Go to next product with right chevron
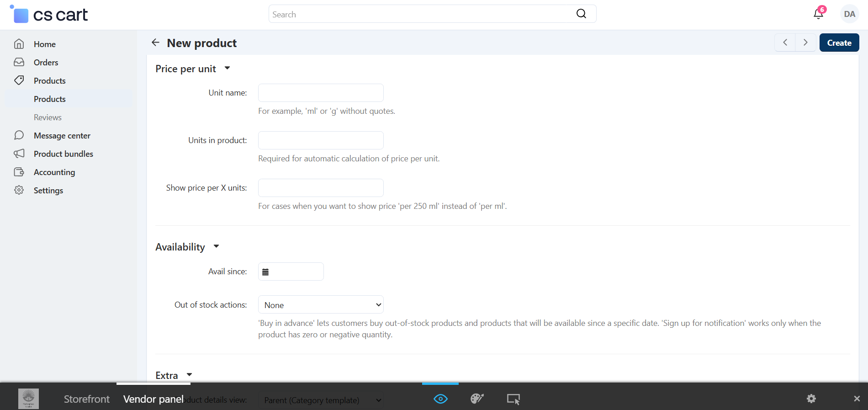The image size is (868, 410). [x=805, y=43]
